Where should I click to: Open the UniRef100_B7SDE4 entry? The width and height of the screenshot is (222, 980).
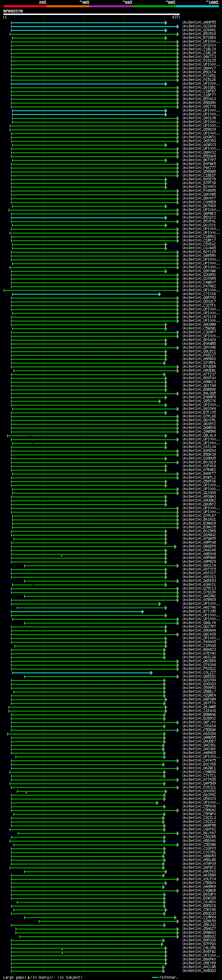(x=199, y=38)
